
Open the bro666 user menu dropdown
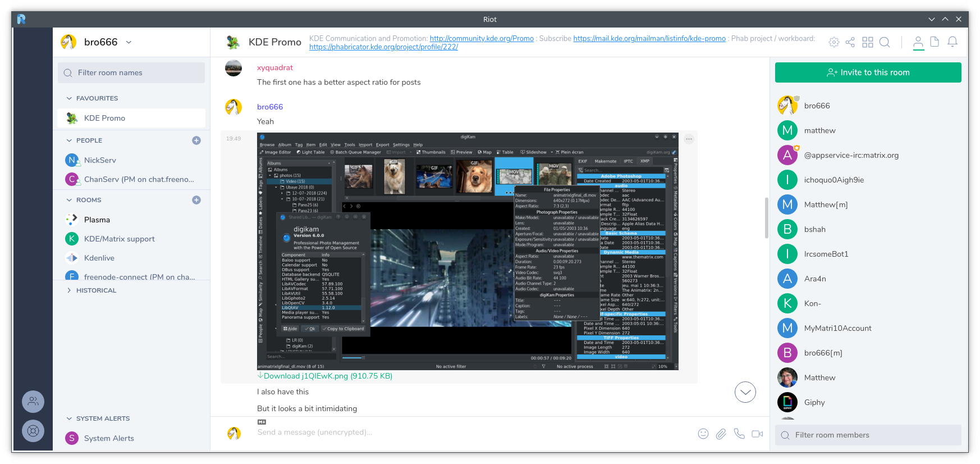[129, 42]
